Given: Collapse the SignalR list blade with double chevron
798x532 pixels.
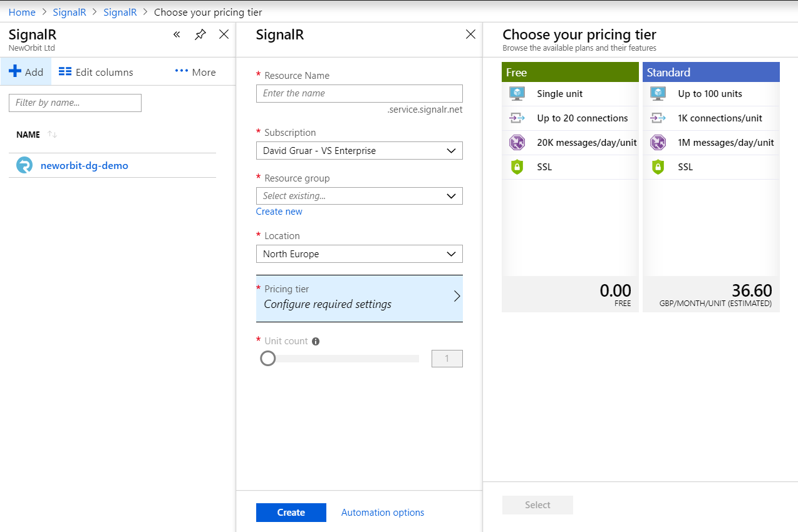Looking at the screenshot, I should pyautogui.click(x=177, y=34).
